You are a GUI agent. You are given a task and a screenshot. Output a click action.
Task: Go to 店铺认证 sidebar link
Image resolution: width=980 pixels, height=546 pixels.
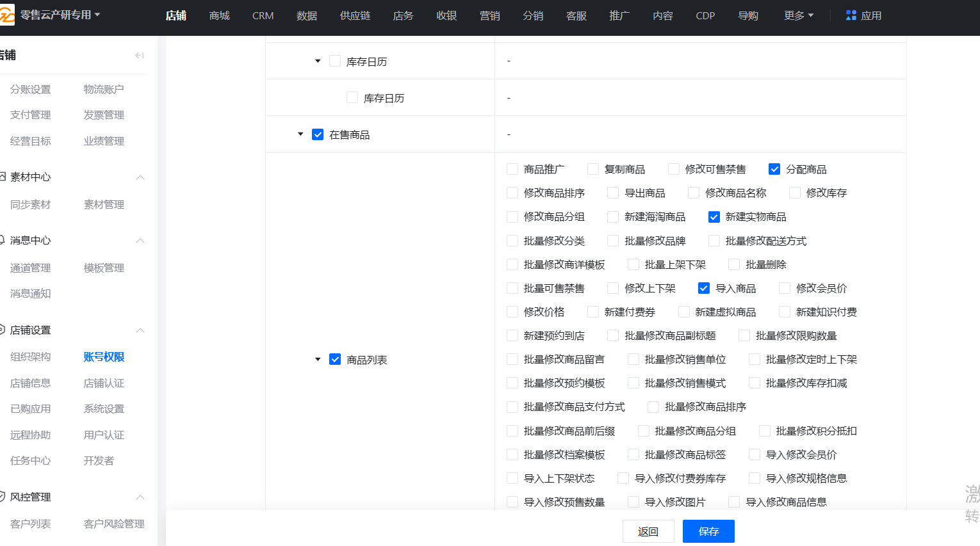click(104, 383)
